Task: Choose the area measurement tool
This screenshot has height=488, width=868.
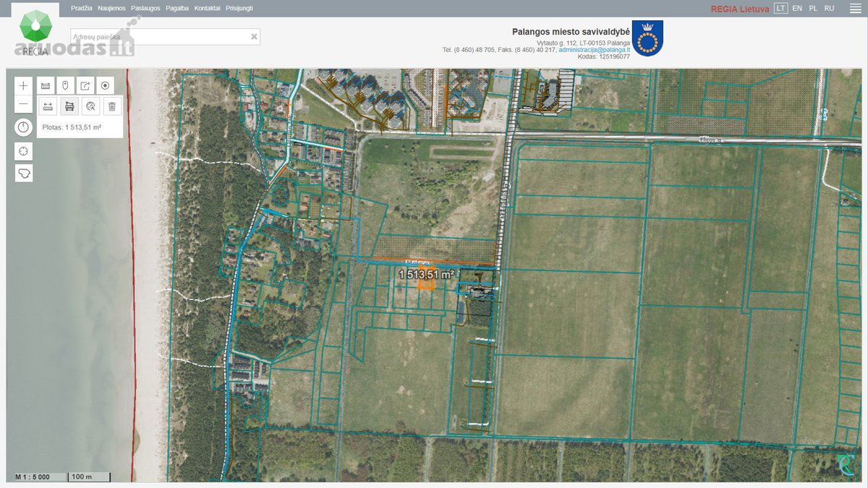Action: pyautogui.click(x=69, y=106)
